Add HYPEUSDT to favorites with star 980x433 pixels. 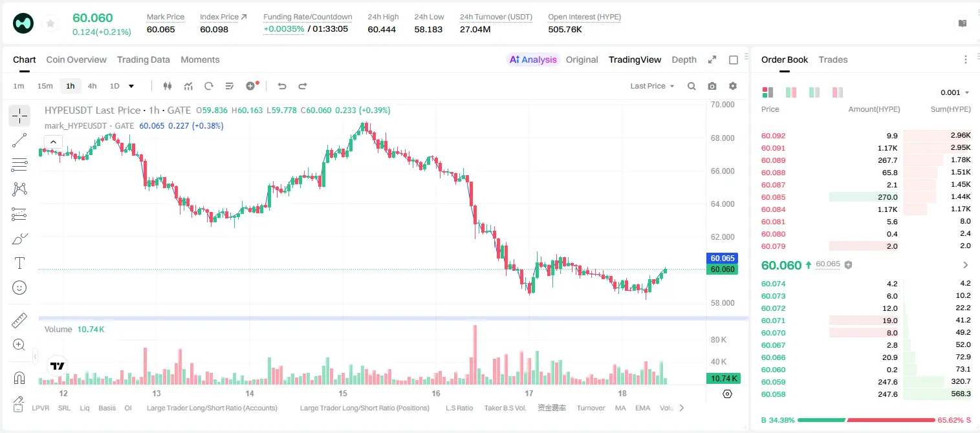(50, 23)
